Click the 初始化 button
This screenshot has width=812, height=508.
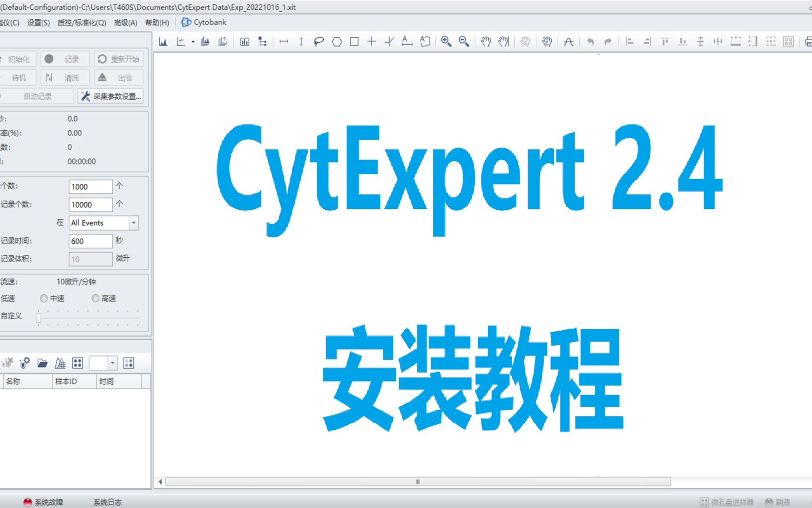pos(20,59)
